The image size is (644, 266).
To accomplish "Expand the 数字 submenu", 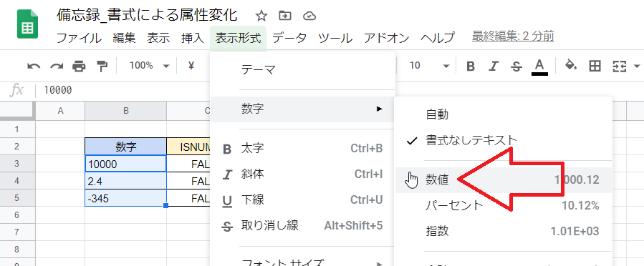I will point(303,109).
